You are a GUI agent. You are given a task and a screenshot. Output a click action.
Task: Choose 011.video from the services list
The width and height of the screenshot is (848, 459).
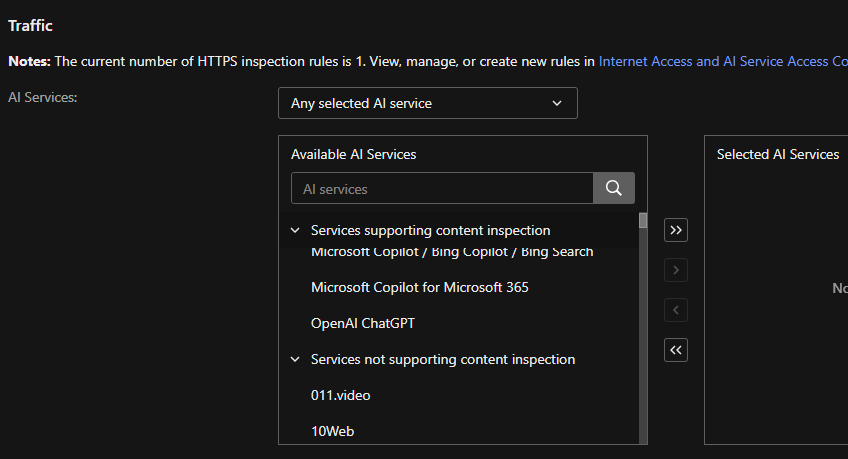click(x=340, y=395)
